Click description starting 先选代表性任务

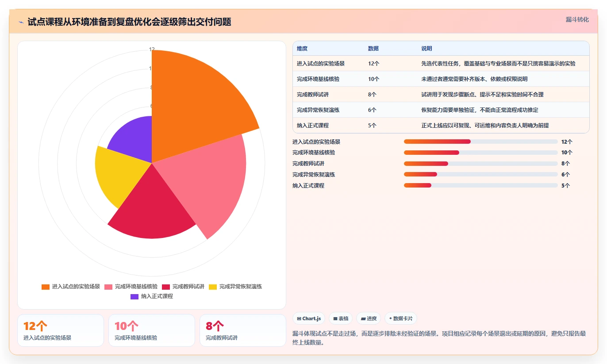[499, 64]
